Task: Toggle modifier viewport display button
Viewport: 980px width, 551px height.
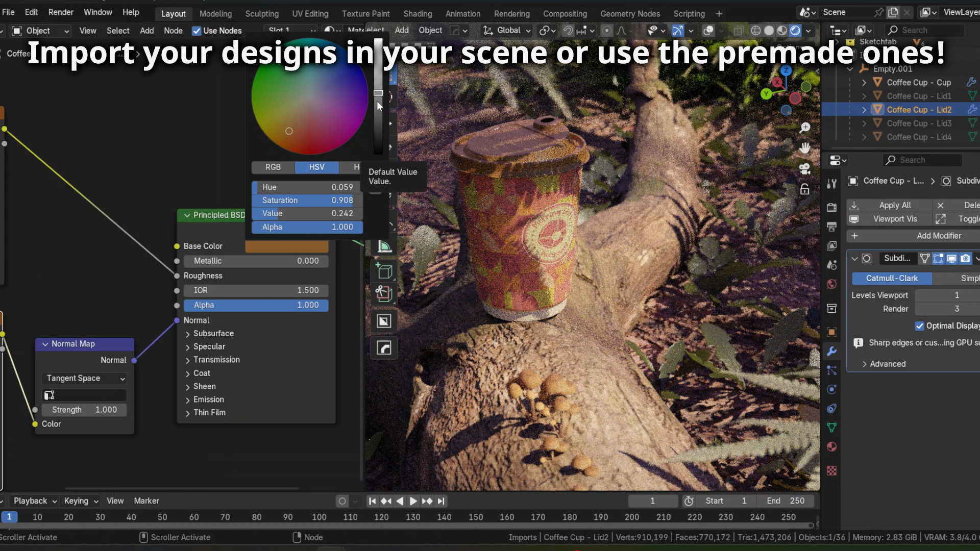Action: coord(952,259)
